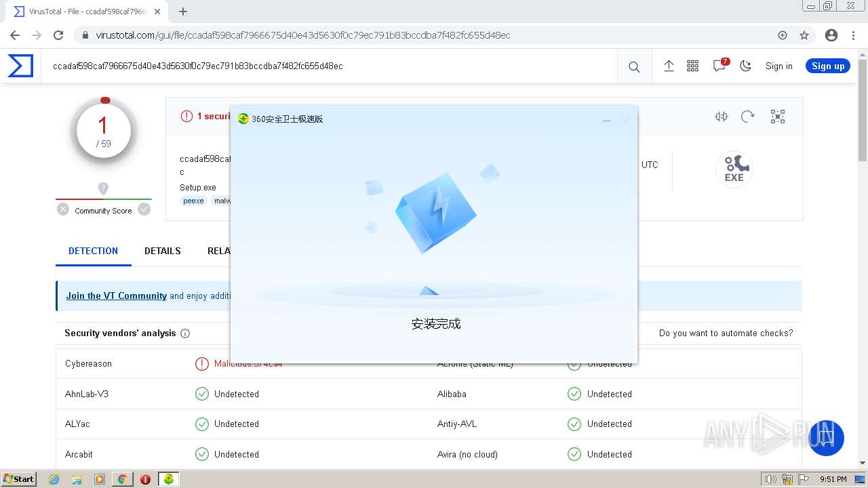
Task: Click the similar files compare icon
Action: (x=722, y=117)
